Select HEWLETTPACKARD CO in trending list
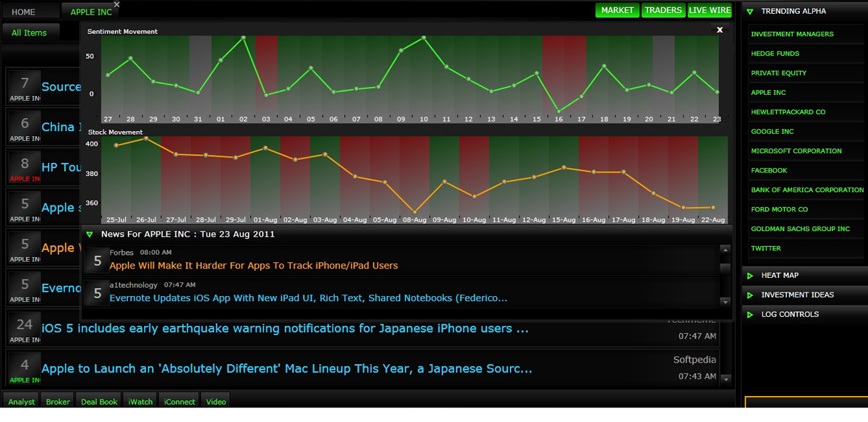This screenshot has width=868, height=422. point(788,112)
